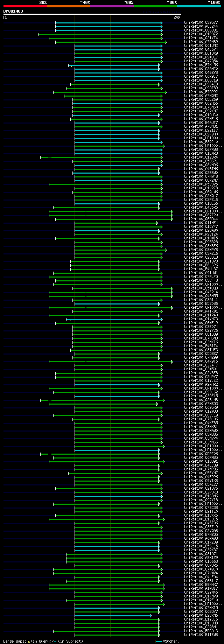Click the UniRef100_B2SXM6 label
224x644 pixels.
click(x=201, y=615)
